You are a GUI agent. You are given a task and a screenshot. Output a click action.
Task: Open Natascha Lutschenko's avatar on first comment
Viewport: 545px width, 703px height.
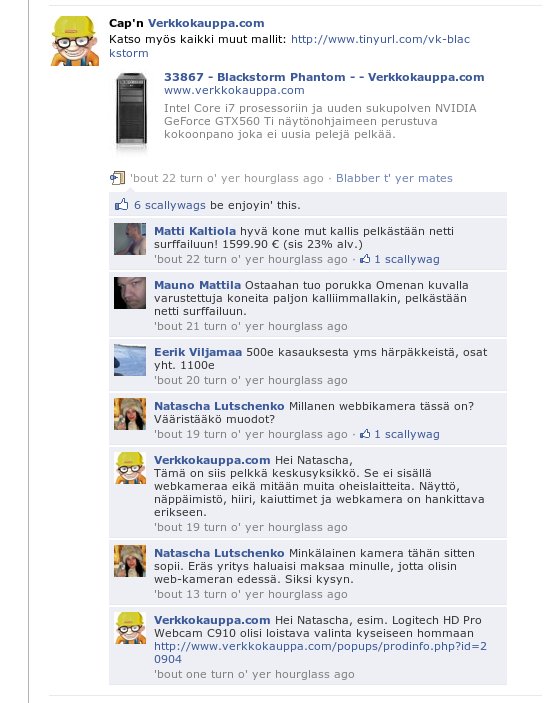tap(130, 414)
